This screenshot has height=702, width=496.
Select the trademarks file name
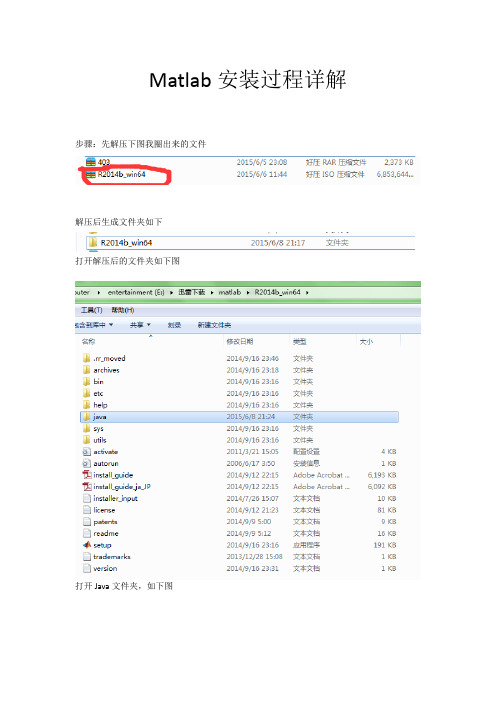tap(112, 557)
